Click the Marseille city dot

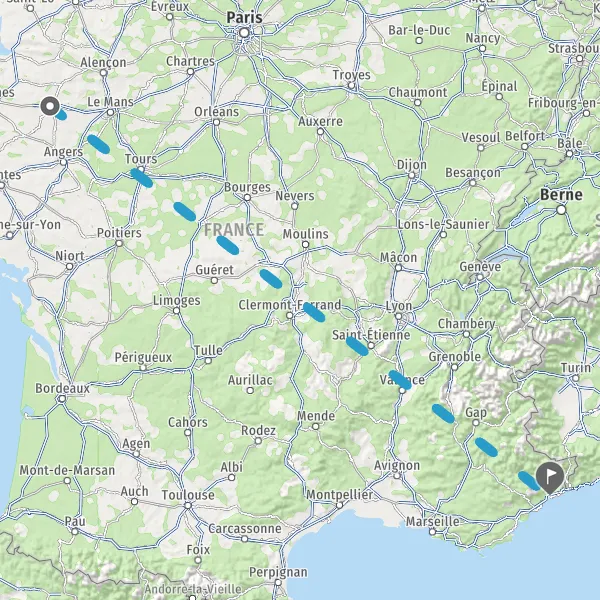pos(432,532)
